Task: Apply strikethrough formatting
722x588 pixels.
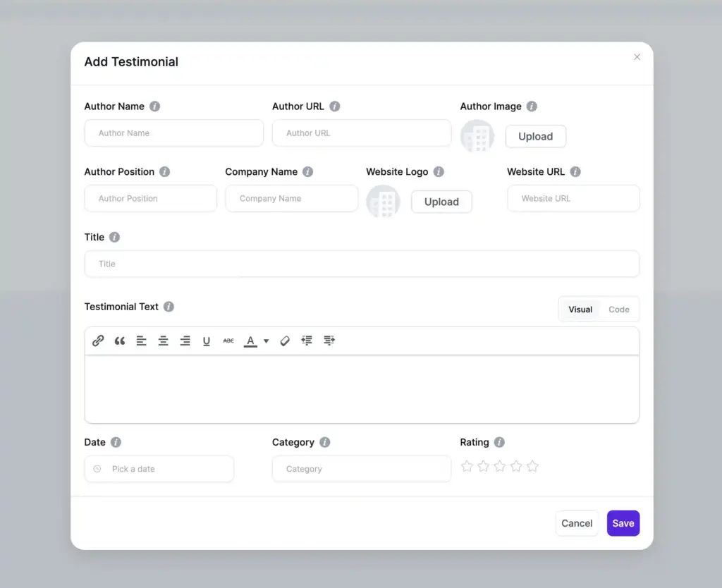Action: [228, 341]
